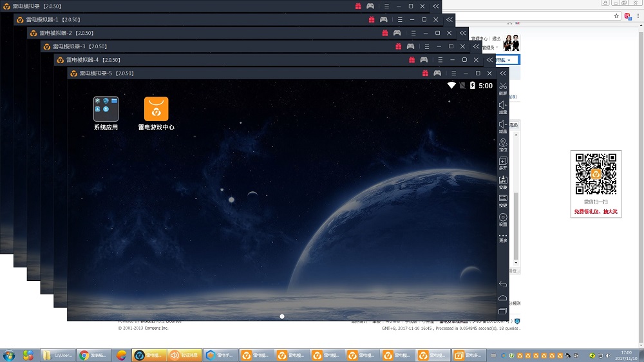
Task: Open the 按键 keyboard mapping tool
Action: [503, 201]
